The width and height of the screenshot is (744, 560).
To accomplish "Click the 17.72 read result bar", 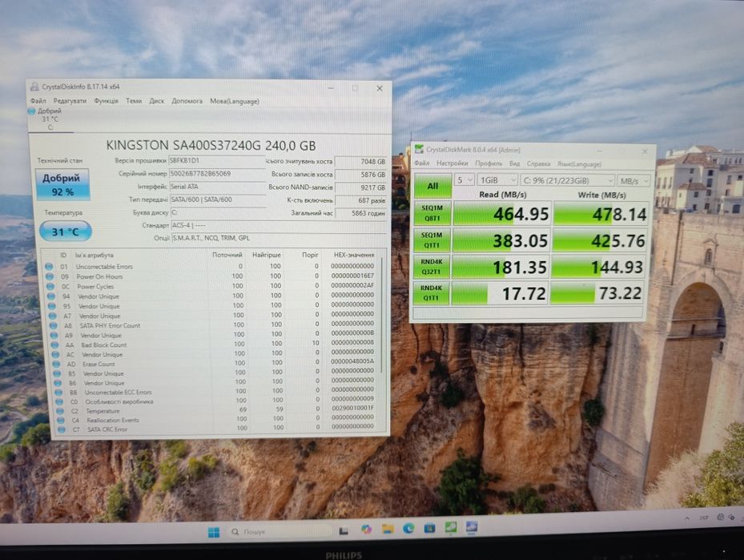I will coord(500,293).
